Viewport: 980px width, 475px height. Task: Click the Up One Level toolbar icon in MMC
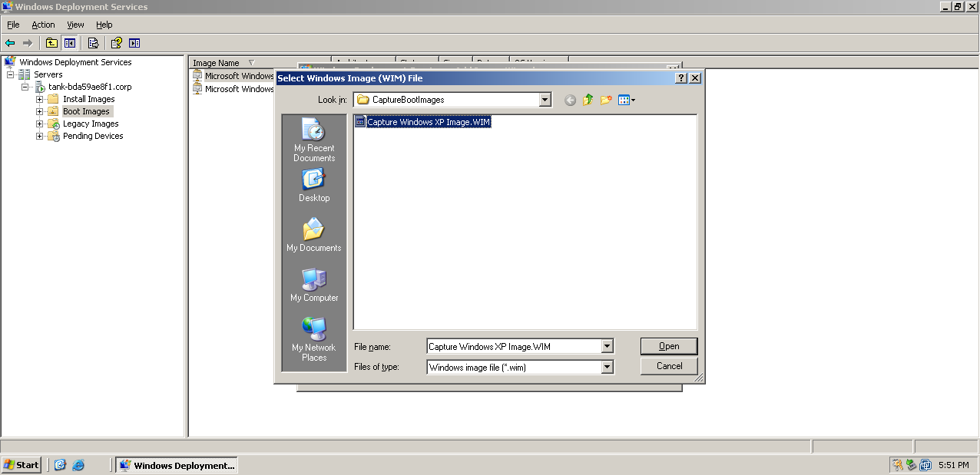[x=51, y=43]
